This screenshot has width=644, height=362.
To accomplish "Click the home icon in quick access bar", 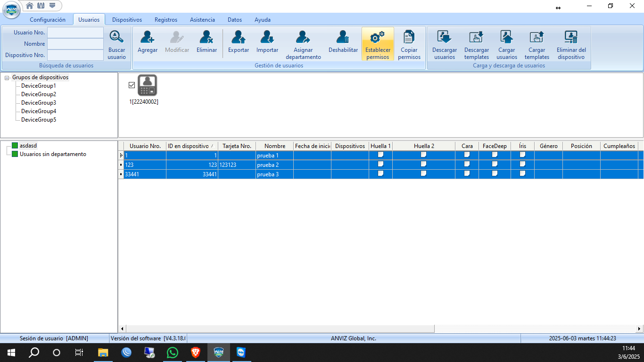I will pos(30,6).
